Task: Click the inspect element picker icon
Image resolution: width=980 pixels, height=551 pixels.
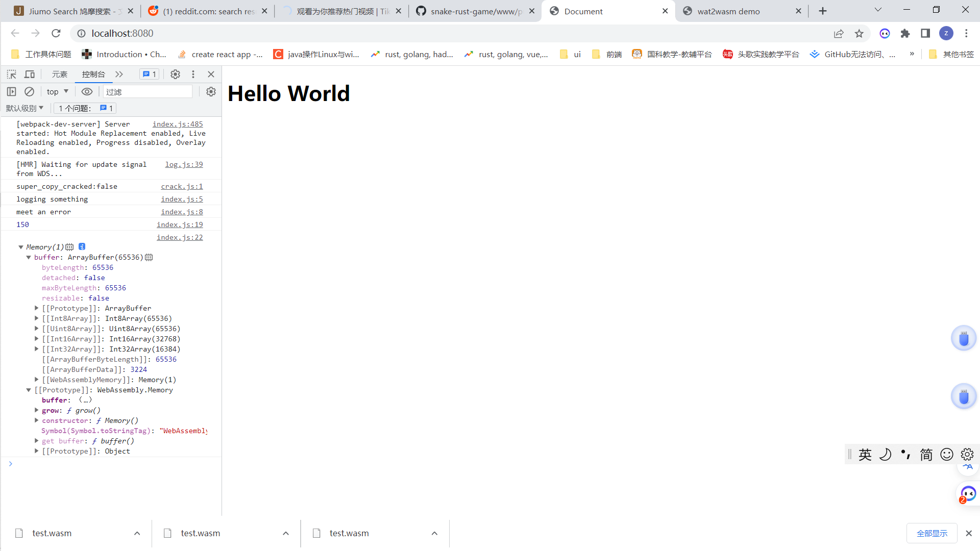Action: pos(11,74)
